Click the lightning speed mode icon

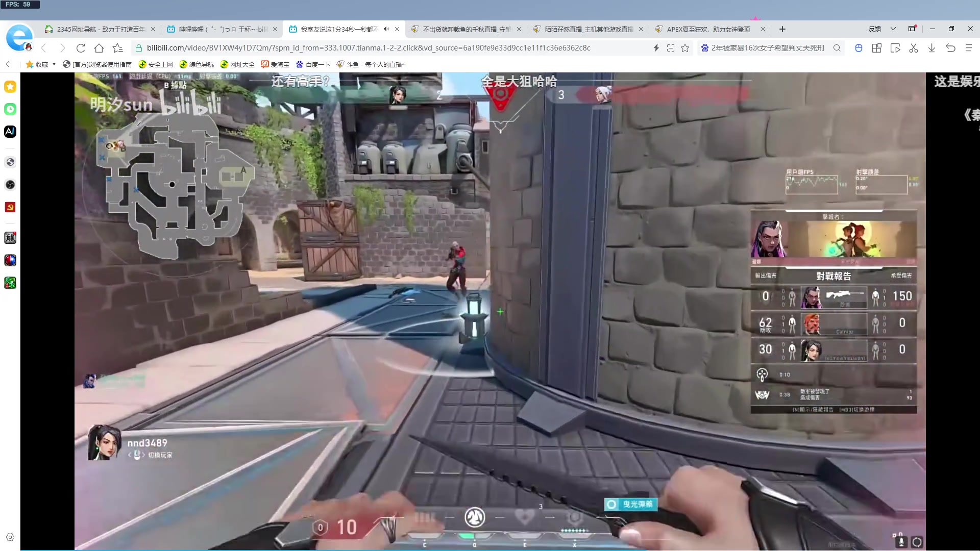[x=656, y=48]
